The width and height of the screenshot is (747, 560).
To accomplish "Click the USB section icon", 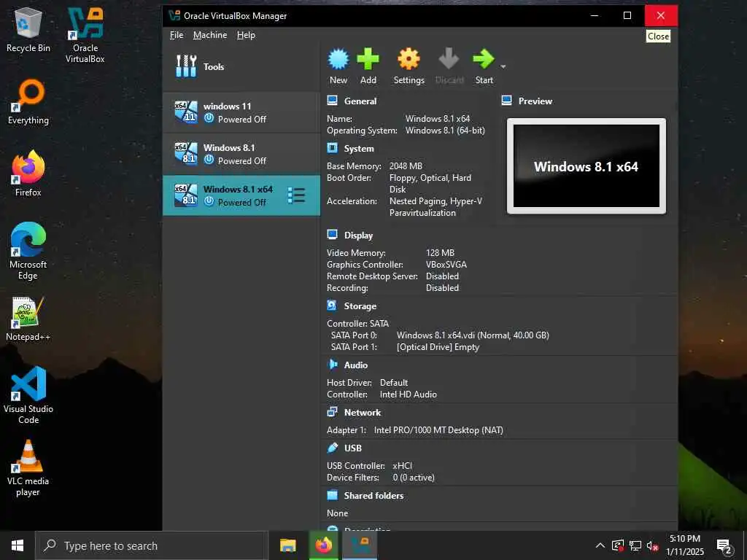I will 332,448.
